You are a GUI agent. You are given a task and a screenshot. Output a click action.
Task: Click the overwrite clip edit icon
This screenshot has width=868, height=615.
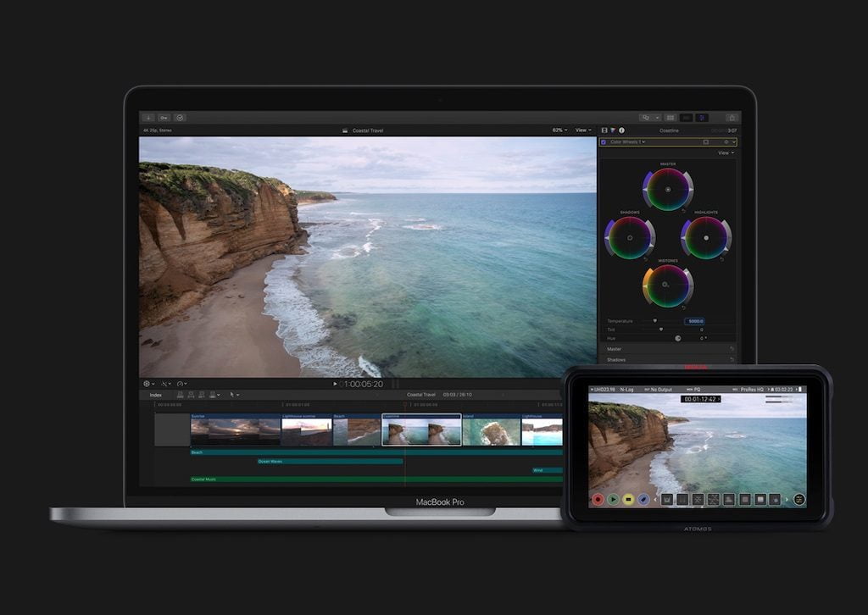tap(214, 395)
